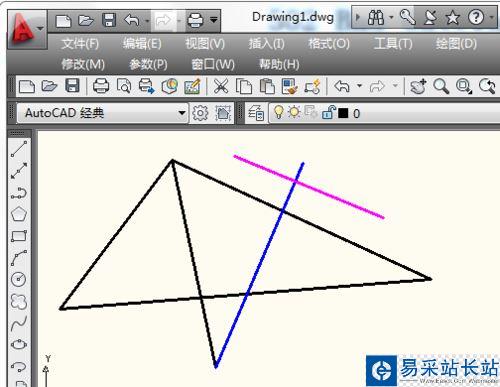The image size is (500, 387).
Task: Click layer 0 black color swatch
Action: click(x=343, y=113)
